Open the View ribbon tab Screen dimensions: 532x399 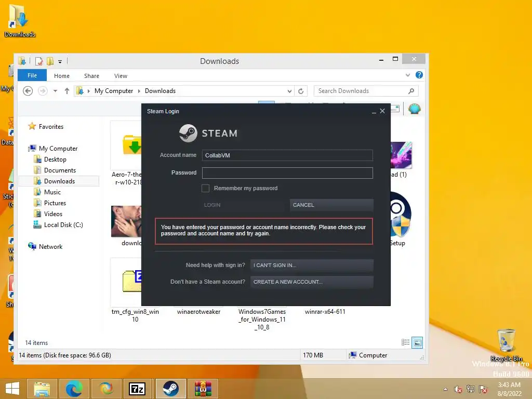[x=121, y=76]
